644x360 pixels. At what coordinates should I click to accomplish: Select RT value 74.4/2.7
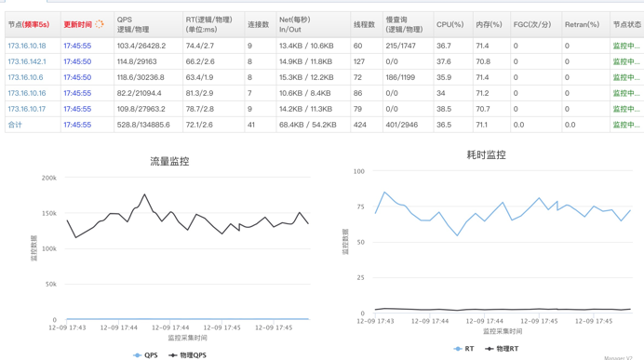(x=199, y=46)
